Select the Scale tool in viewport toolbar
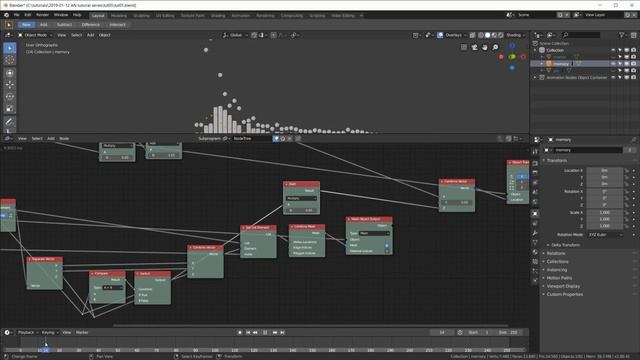The height and width of the screenshot is (360, 640). point(10,109)
